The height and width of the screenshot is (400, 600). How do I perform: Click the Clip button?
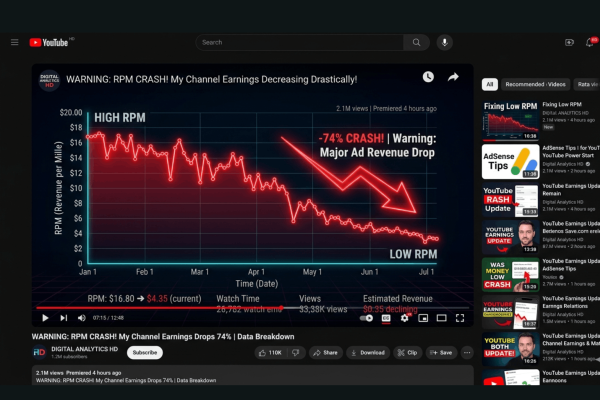coord(408,353)
